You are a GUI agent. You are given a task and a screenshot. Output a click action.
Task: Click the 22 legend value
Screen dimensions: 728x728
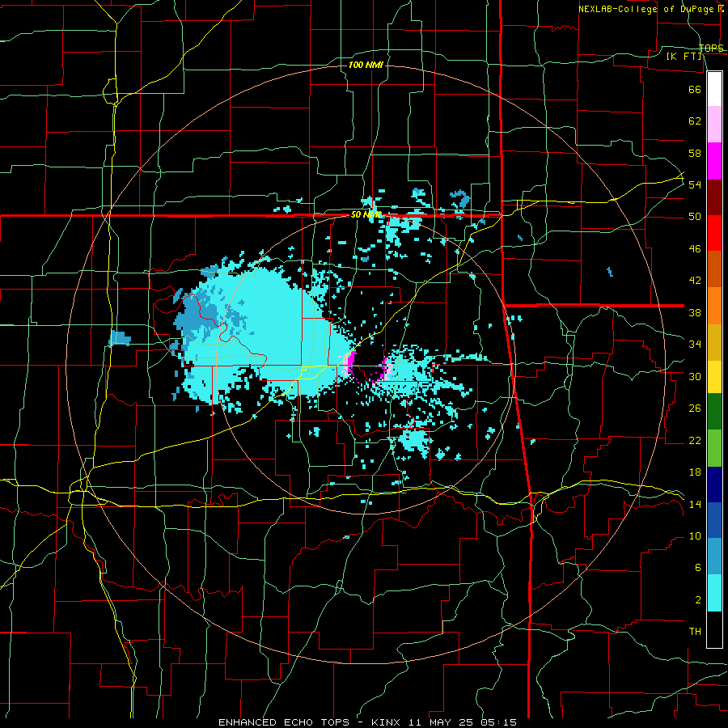695,440
